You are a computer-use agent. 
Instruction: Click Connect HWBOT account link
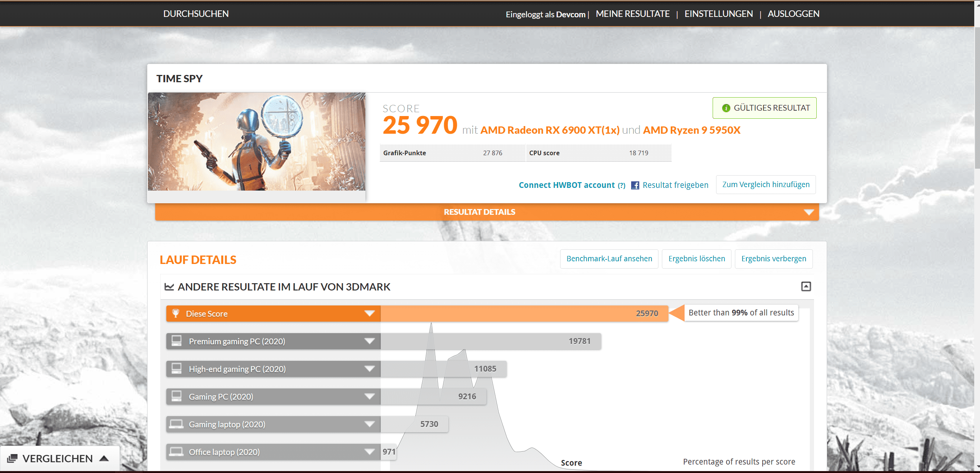pos(567,185)
